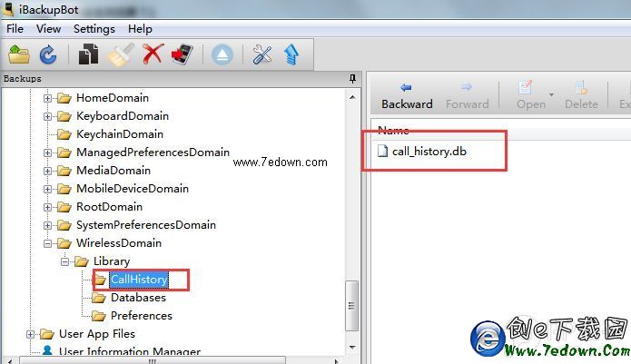Click the Name column header
Viewport: 631px width, 364px height.
pos(393,130)
